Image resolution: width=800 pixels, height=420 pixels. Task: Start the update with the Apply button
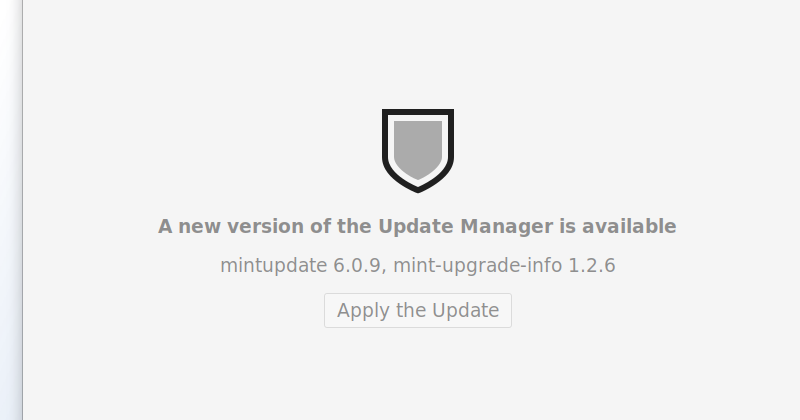click(x=418, y=310)
